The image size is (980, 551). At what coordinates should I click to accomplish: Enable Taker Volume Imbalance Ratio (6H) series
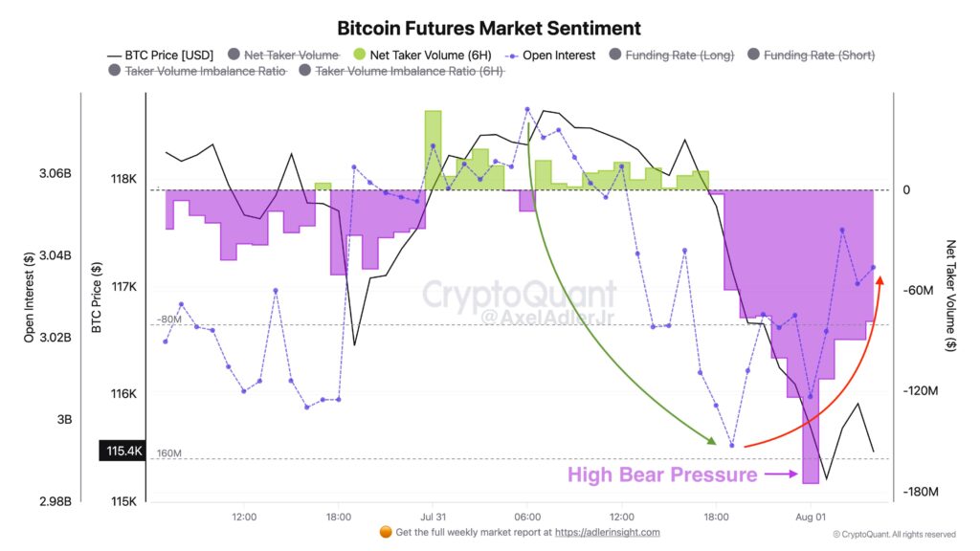[401, 71]
